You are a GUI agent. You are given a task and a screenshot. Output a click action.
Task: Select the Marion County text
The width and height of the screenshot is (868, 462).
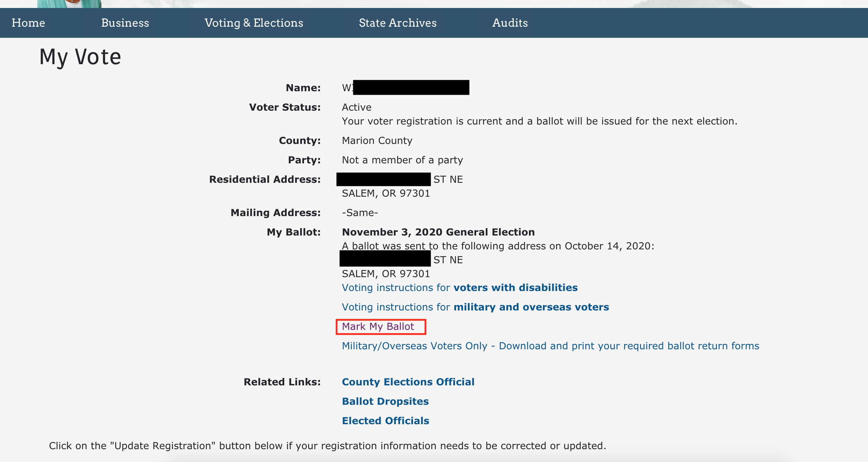click(377, 140)
